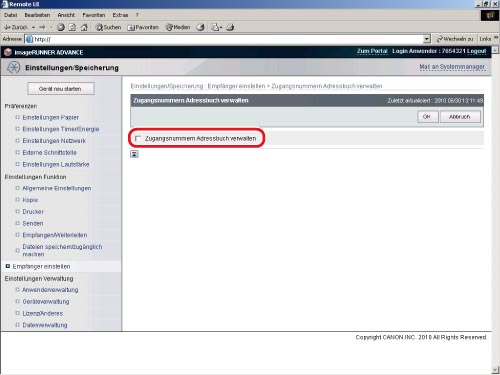Click the OK button
500x375 pixels.
pyautogui.click(x=427, y=117)
